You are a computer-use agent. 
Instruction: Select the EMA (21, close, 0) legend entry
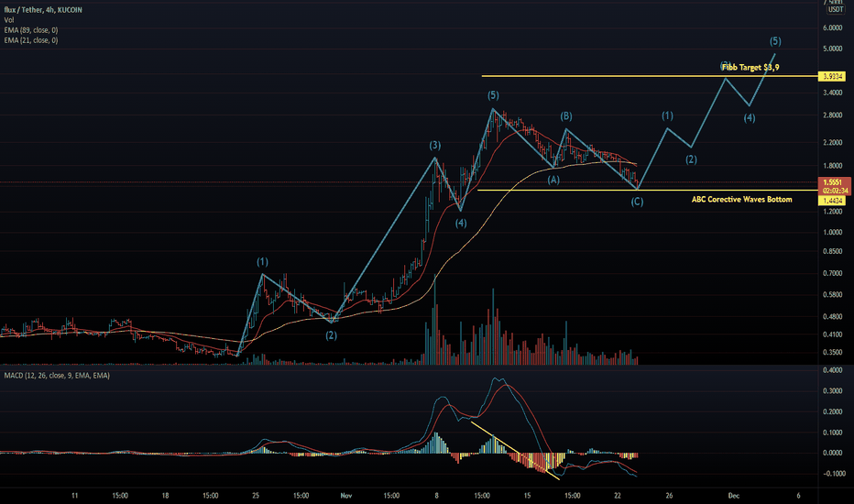(31, 40)
